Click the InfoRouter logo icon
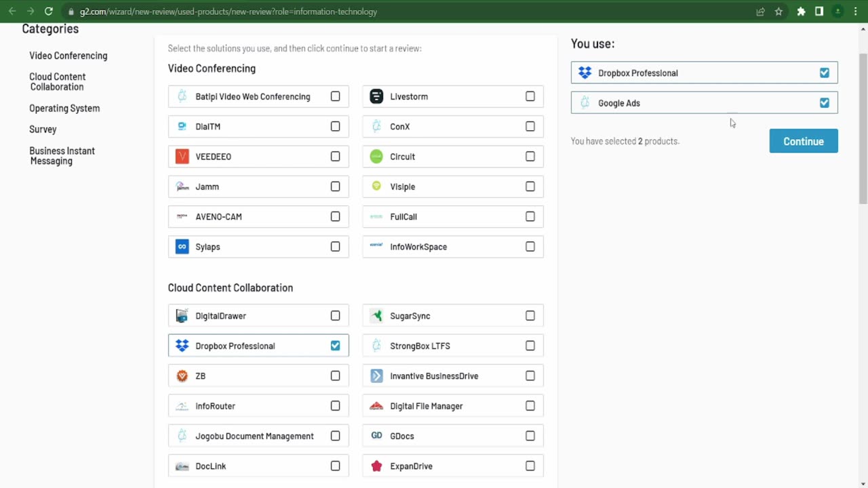This screenshot has width=868, height=488. [182, 406]
